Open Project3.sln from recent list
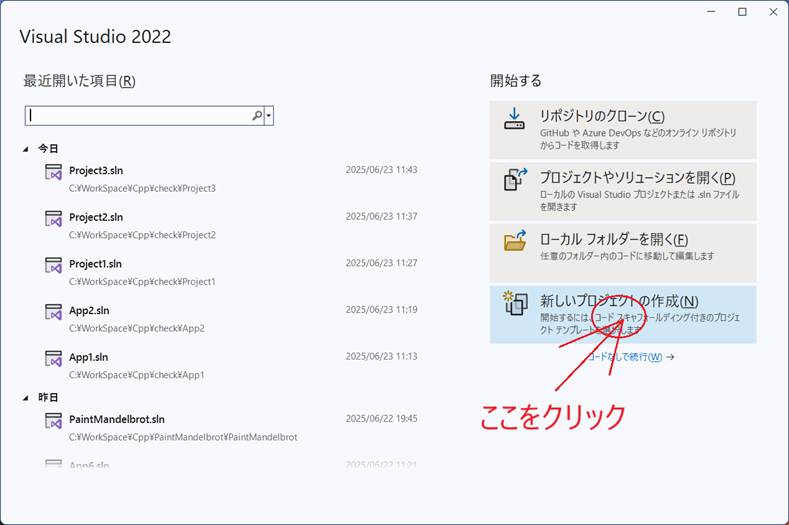The width and height of the screenshot is (789, 525). pyautogui.click(x=231, y=179)
